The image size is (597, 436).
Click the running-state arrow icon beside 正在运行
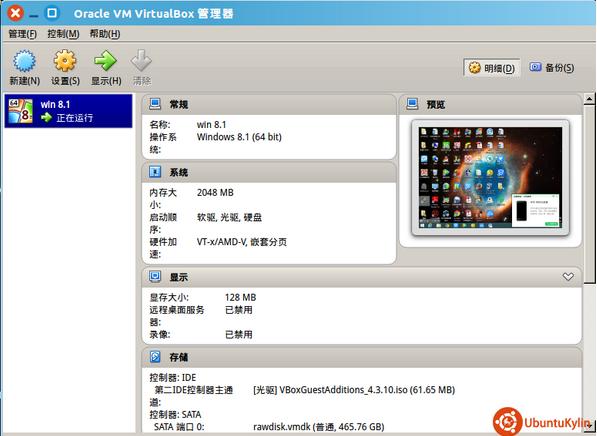(46, 117)
